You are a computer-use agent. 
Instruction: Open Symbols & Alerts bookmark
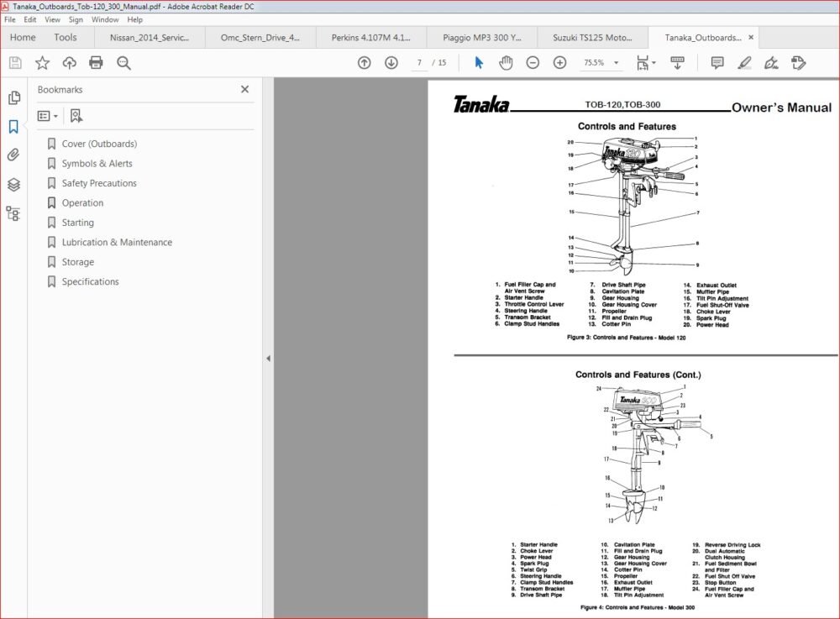click(x=97, y=163)
